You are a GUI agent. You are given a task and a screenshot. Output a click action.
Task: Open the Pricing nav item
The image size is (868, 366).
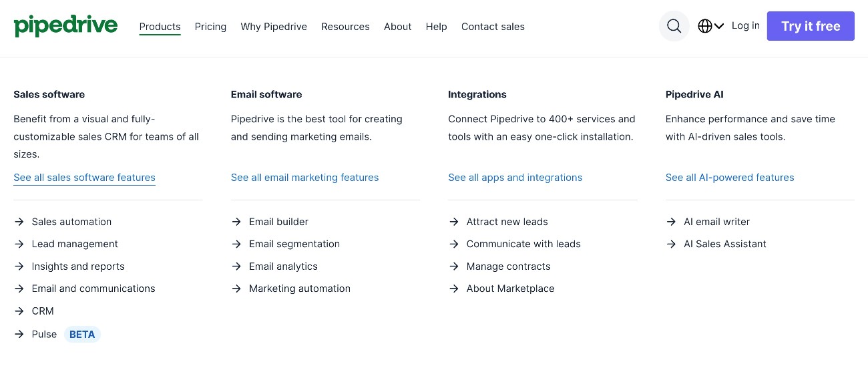click(x=210, y=27)
